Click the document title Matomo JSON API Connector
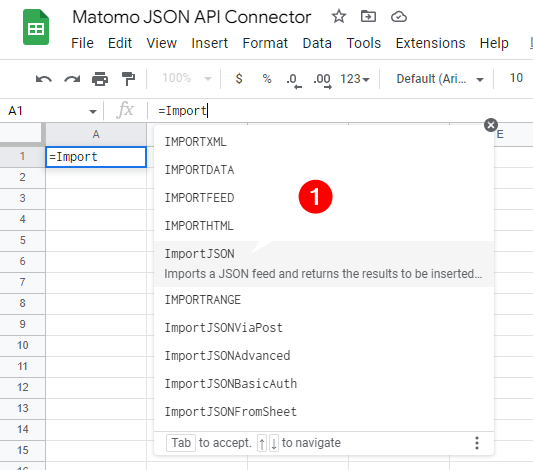This screenshot has width=533, height=470. coord(192,17)
